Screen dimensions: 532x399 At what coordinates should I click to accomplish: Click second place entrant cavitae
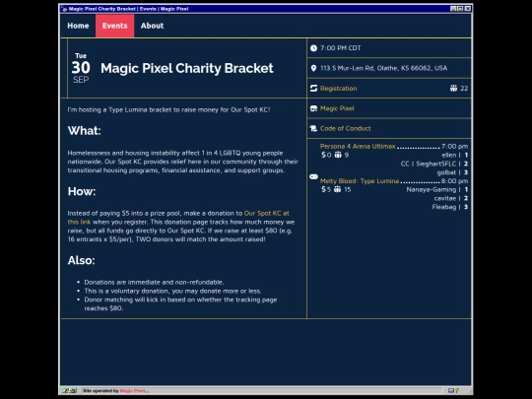[x=444, y=198]
